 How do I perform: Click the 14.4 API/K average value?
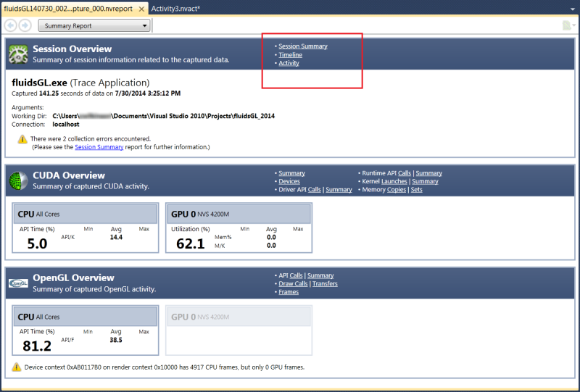point(116,237)
